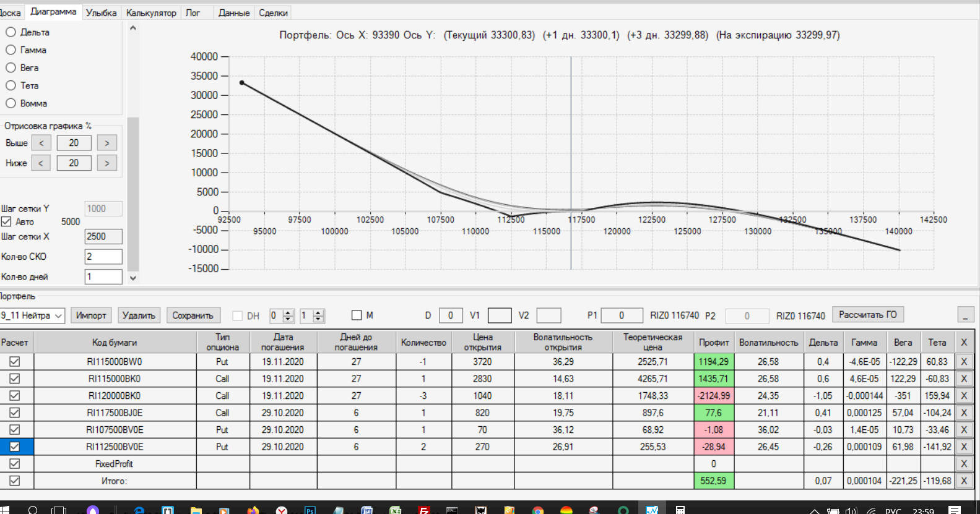The height and width of the screenshot is (514, 980).
Task: Toggle the Расчет checkbox for RI117500BJ0E
Action: click(15, 413)
